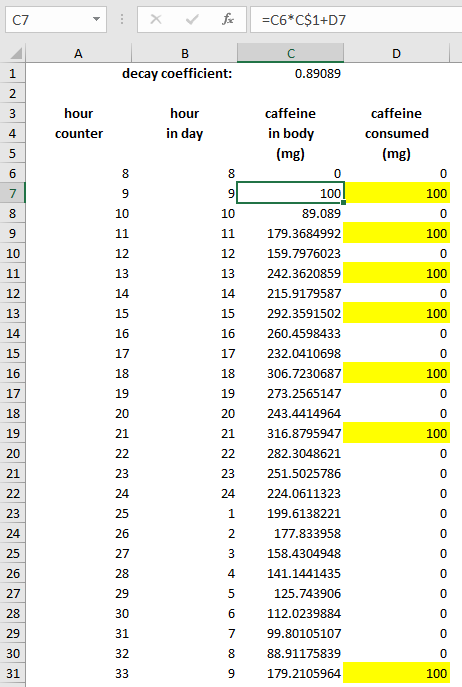Select cell with value 99.80105107
The image size is (462, 687).
[x=291, y=634]
